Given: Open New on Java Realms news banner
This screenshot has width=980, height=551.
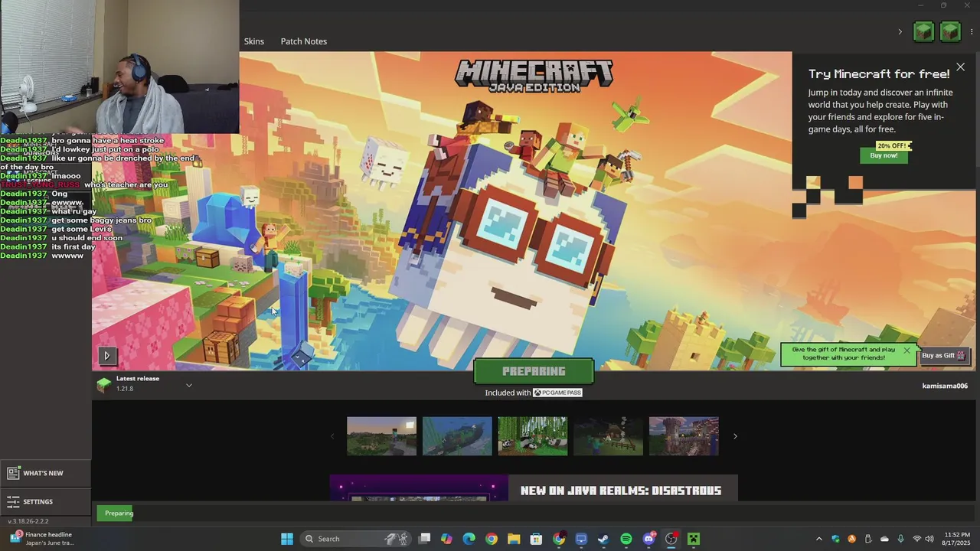Looking at the screenshot, I should (534, 488).
